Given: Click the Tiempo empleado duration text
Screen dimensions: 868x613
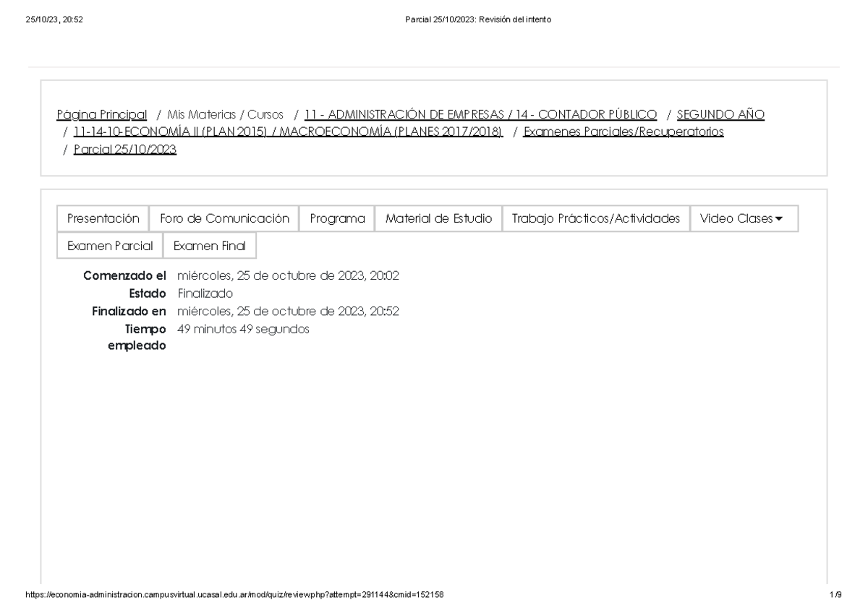Looking at the screenshot, I should coord(242,329).
